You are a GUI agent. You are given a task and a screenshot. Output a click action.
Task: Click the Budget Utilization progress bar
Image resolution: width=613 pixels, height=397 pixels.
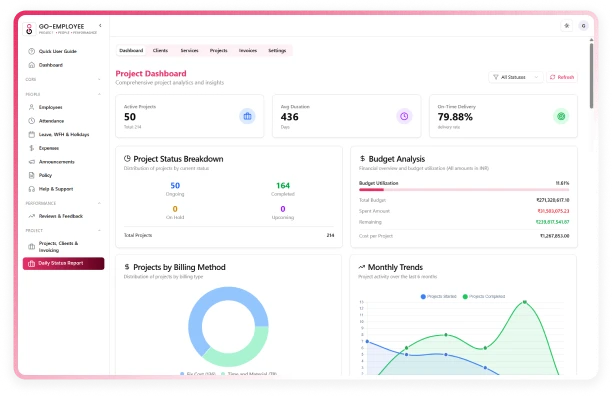pyautogui.click(x=464, y=190)
